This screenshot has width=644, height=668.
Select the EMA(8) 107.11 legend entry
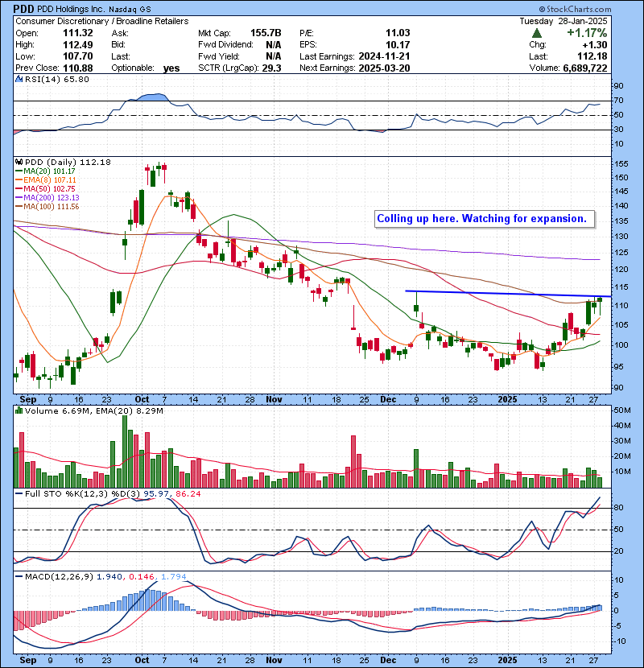[46, 180]
